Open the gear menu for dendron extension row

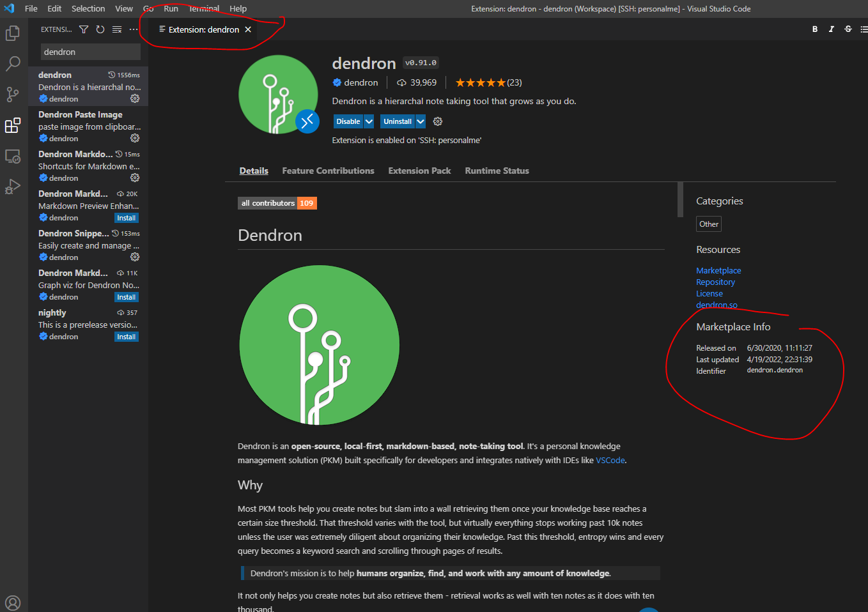135,98
